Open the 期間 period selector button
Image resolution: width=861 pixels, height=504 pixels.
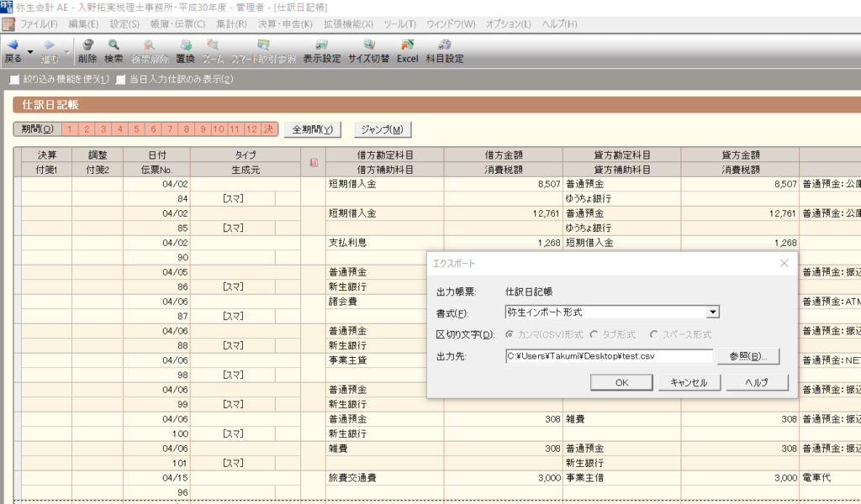pyautogui.click(x=37, y=129)
